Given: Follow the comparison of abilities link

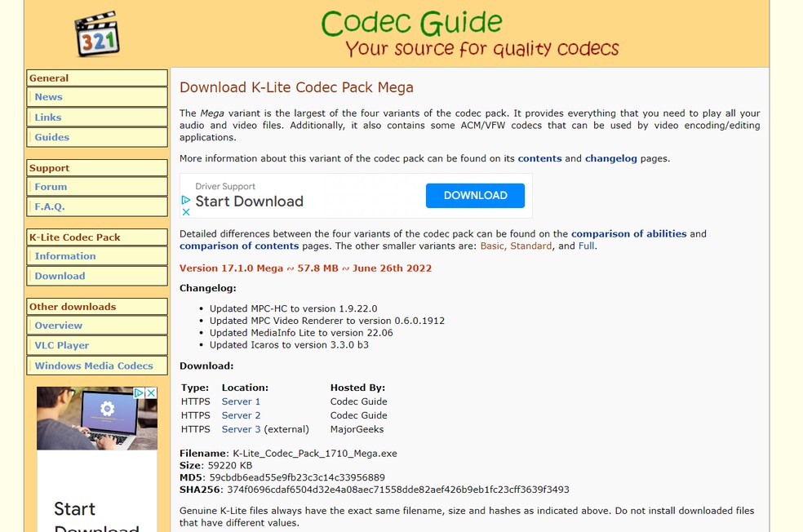Looking at the screenshot, I should pyautogui.click(x=629, y=234).
